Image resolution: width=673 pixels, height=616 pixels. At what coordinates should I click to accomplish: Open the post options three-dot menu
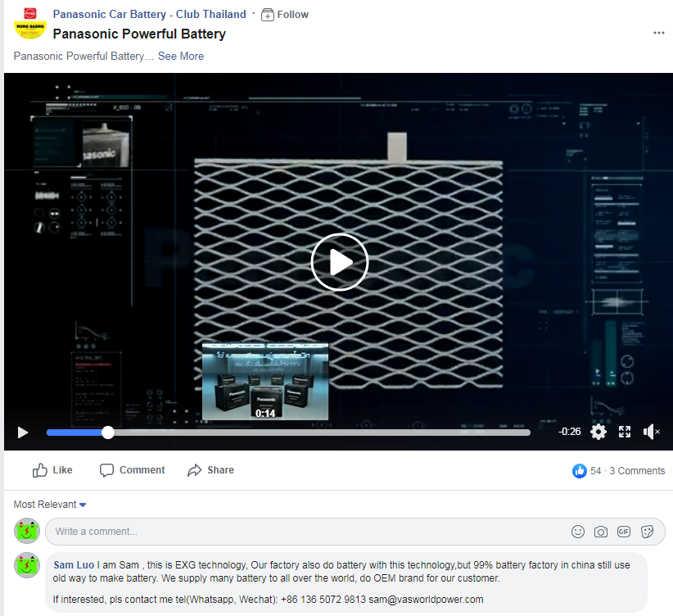(x=658, y=33)
